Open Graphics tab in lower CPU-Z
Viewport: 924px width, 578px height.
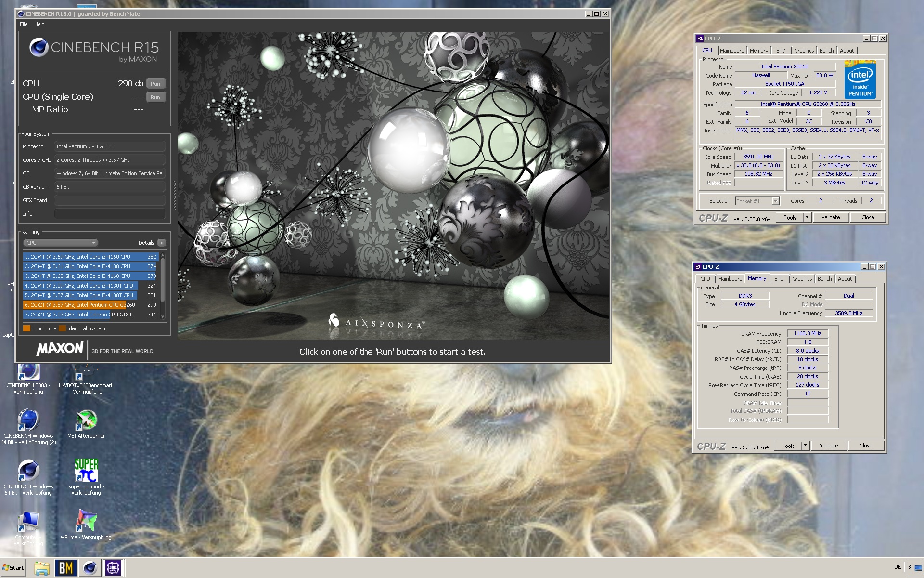point(802,279)
